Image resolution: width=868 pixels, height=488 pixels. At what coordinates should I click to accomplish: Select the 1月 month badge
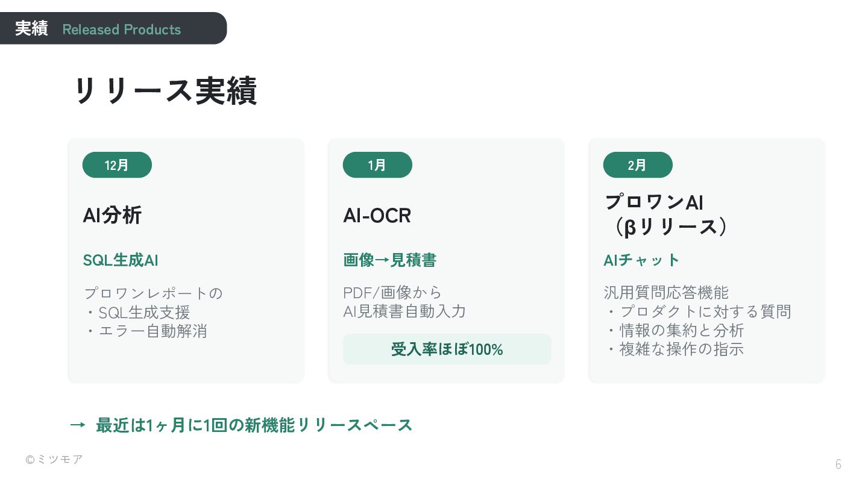(377, 165)
